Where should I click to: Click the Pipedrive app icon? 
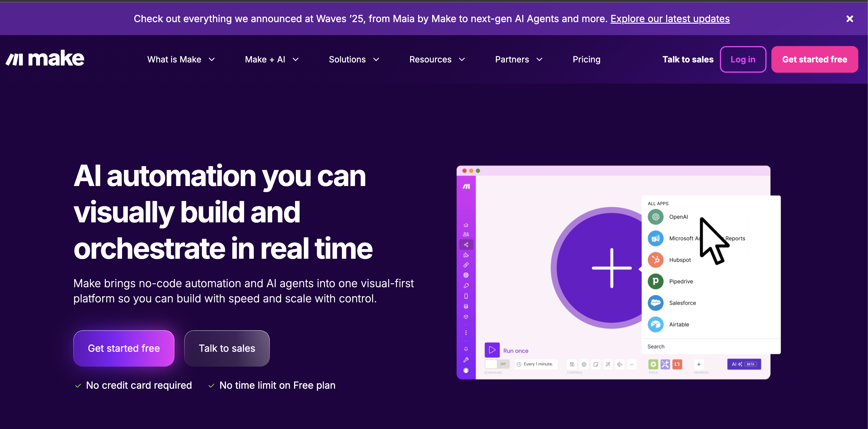(x=655, y=281)
